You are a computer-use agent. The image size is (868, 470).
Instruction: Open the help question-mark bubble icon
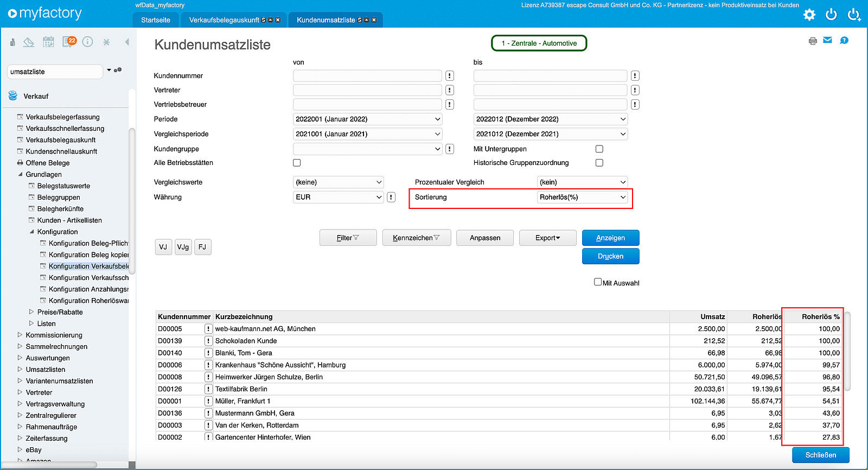click(844, 40)
